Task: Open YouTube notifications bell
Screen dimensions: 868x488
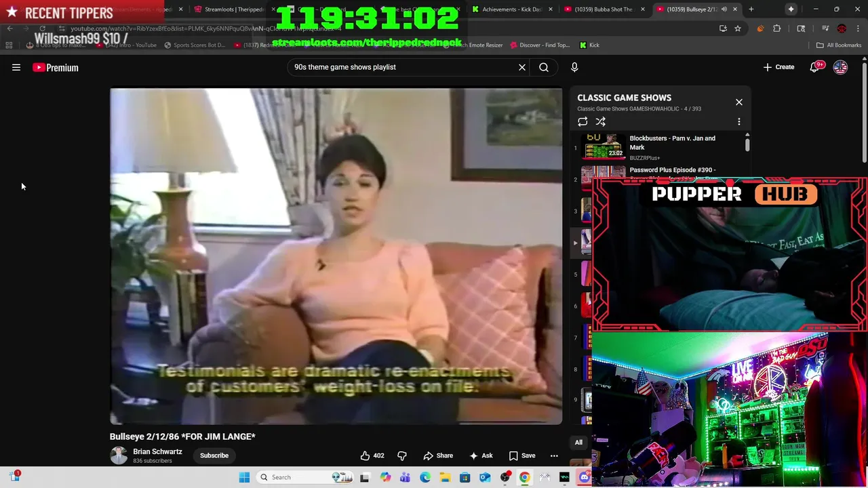Action: coord(816,67)
